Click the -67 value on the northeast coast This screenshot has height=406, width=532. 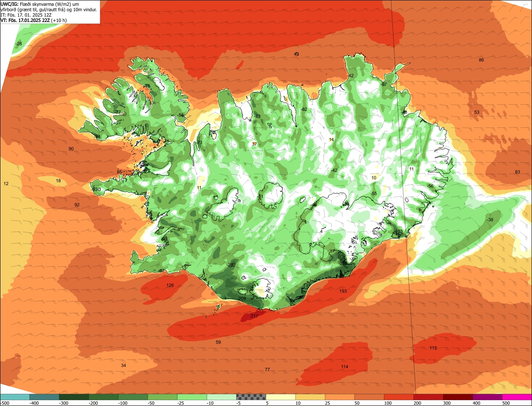point(384,85)
